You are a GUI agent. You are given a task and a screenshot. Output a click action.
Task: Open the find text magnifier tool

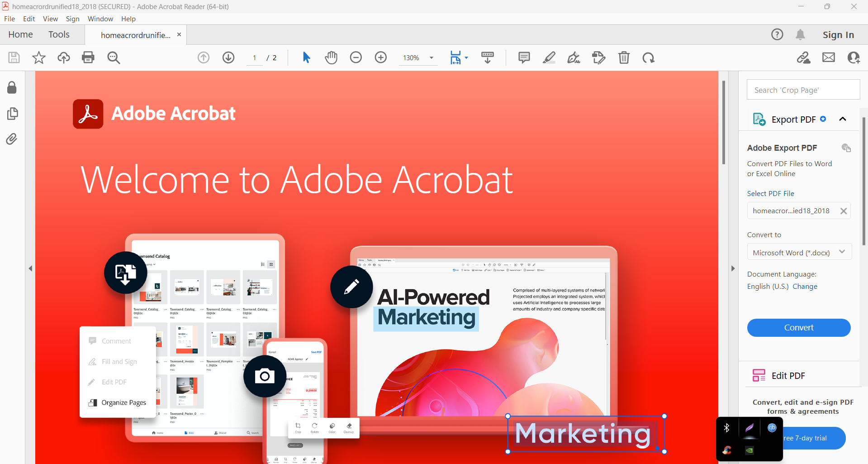tap(114, 57)
